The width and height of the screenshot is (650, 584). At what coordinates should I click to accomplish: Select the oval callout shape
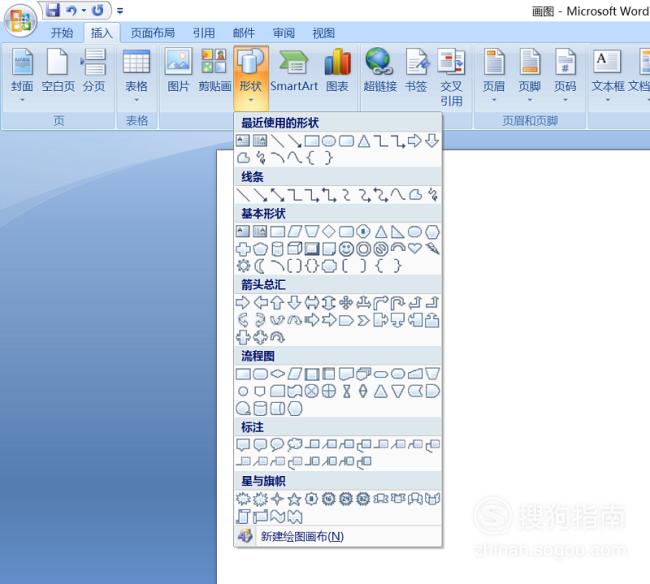click(277, 444)
